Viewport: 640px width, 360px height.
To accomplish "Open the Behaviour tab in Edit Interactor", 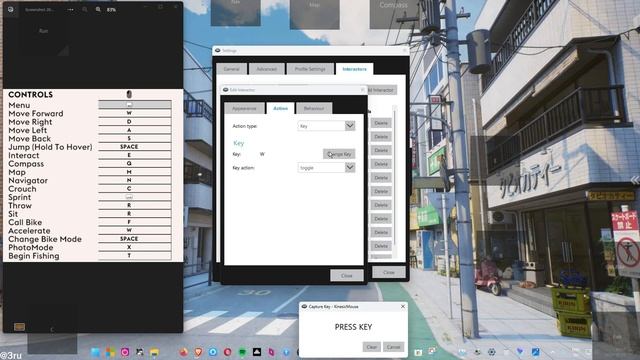I will coord(314,108).
